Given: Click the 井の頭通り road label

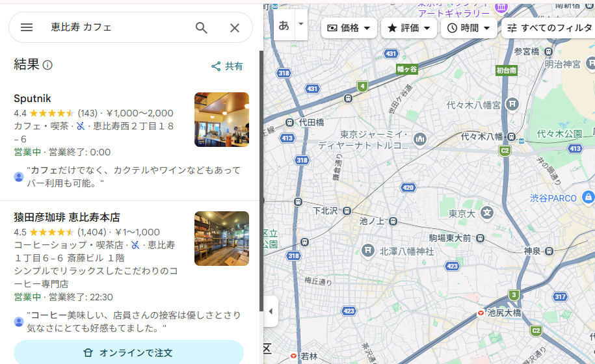Looking at the screenshot, I should [x=549, y=170].
